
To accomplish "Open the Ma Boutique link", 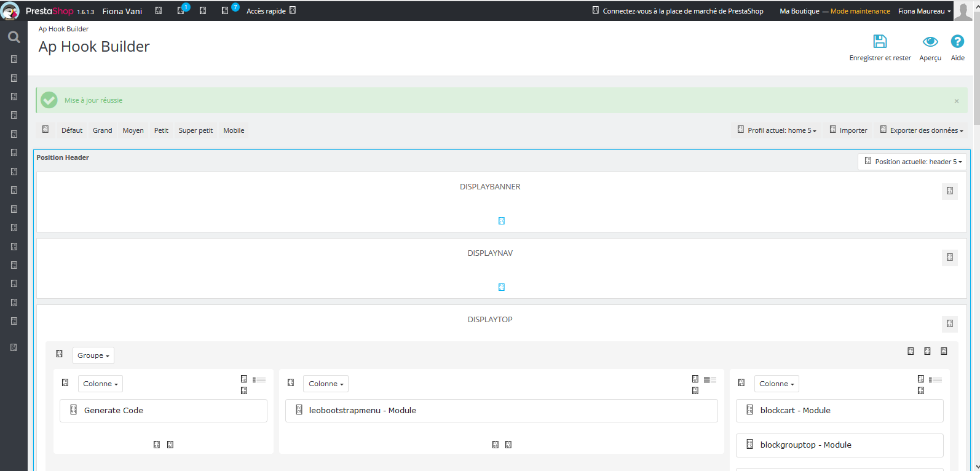I will coord(799,11).
